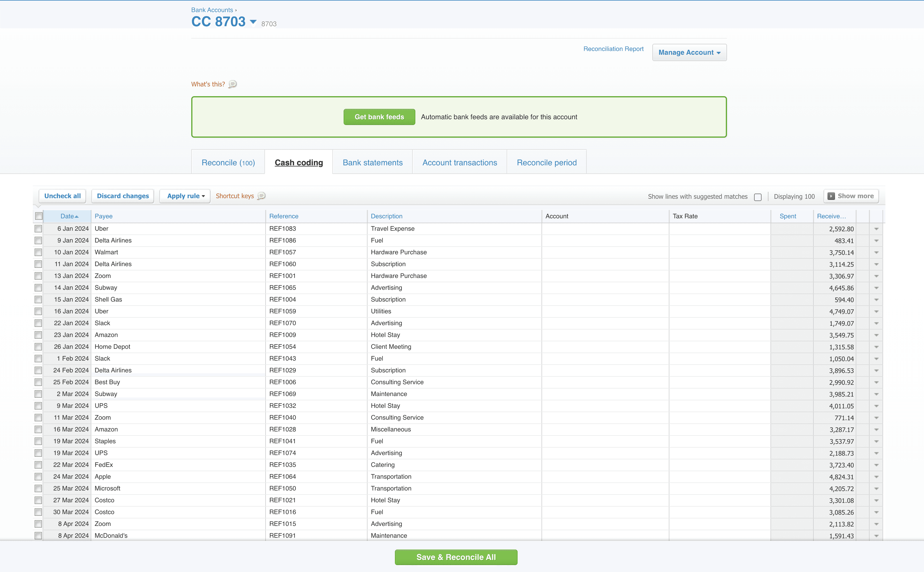Open row menu arrow for Best Buy row
The height and width of the screenshot is (572, 924).
[x=876, y=382]
